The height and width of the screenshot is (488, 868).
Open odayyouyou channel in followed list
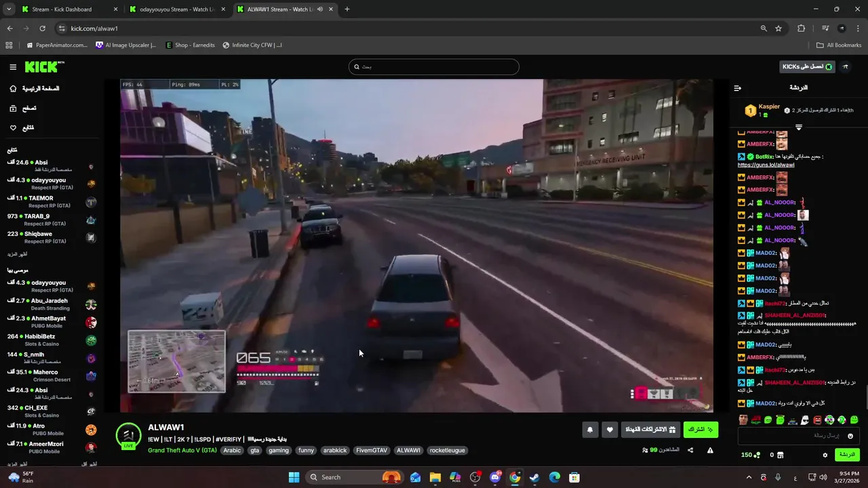click(x=52, y=184)
